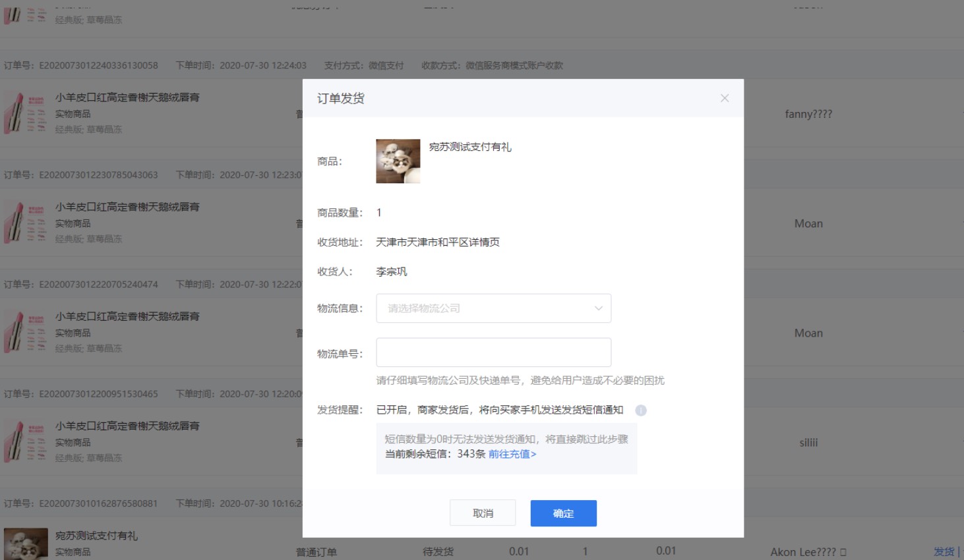Select the address 天津市天津市和平区详情页

coord(438,242)
